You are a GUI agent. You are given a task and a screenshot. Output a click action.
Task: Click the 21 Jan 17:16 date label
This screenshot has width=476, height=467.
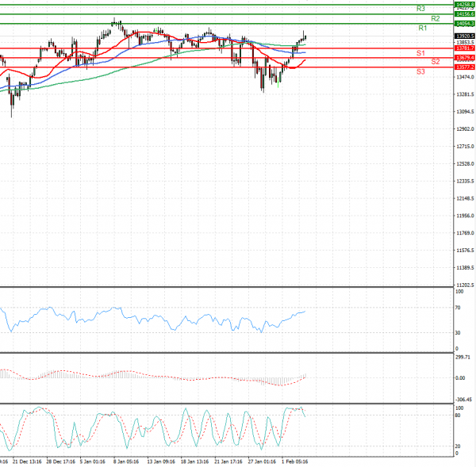tap(228, 461)
